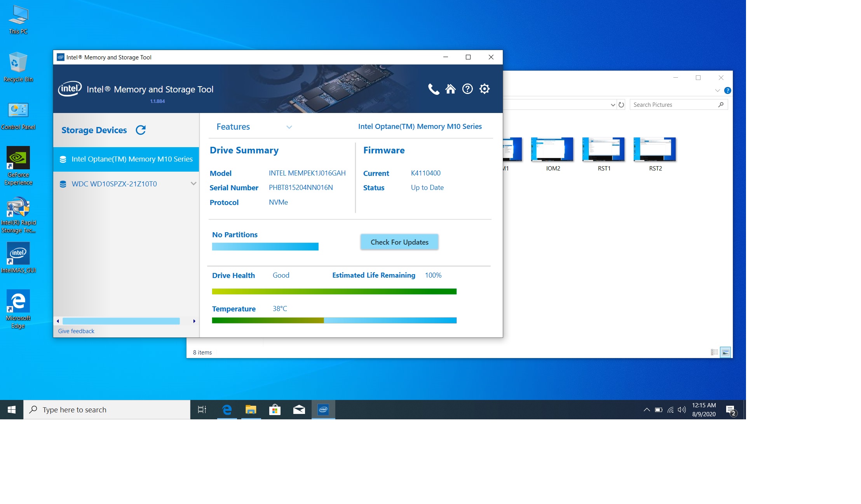861x504 pixels.
Task: Click Check For Updates button
Action: click(x=399, y=242)
